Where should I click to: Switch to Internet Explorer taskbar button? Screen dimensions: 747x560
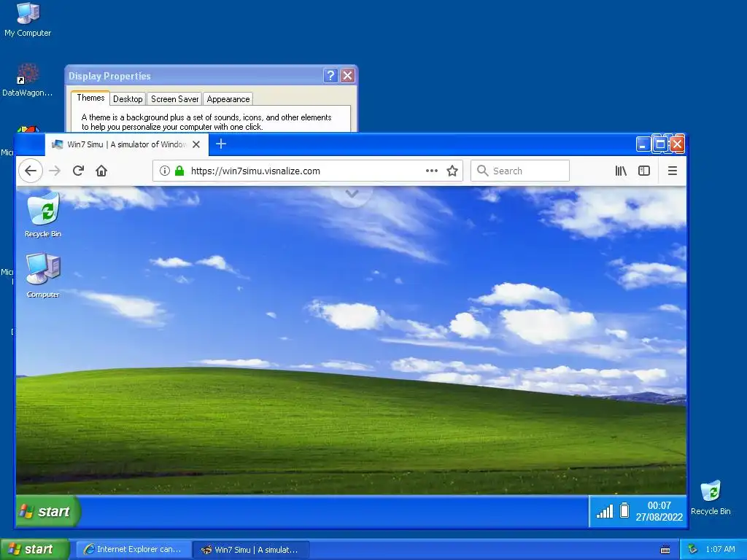pyautogui.click(x=133, y=550)
